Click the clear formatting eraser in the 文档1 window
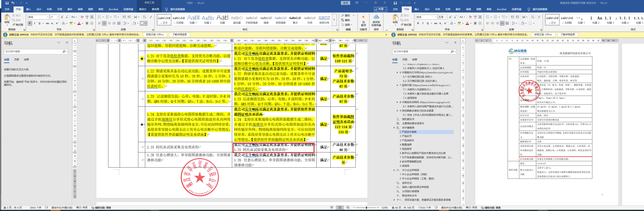 click(x=82, y=17)
